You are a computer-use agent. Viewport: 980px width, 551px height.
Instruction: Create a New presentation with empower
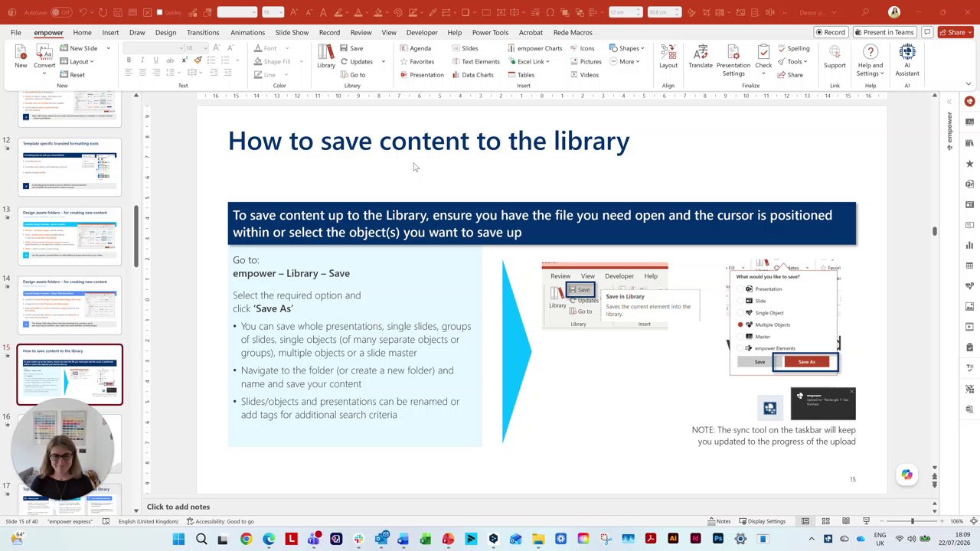pos(21,57)
